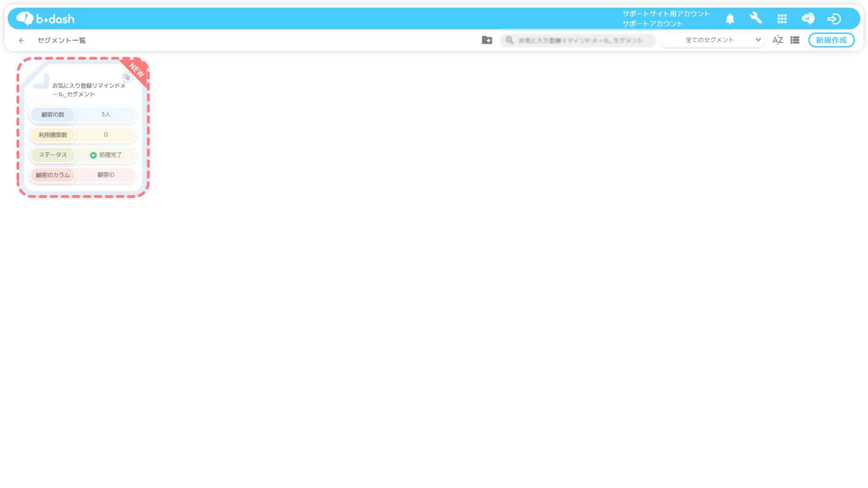Viewport: 868px width, 488px height.
Task: Click the 新規作成 button
Action: [x=831, y=40]
